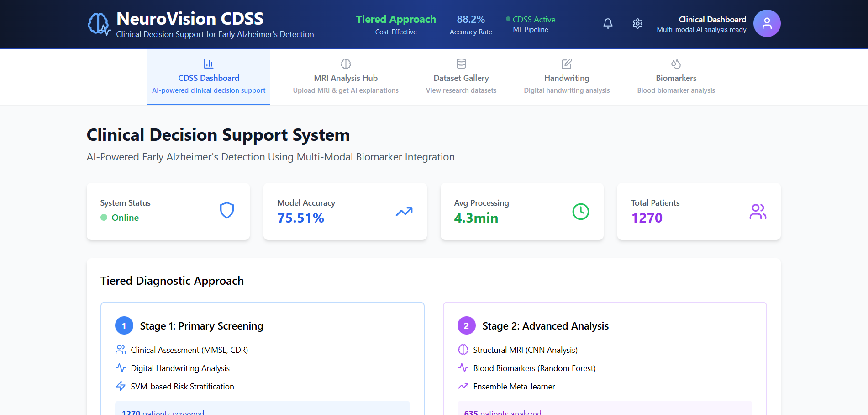Switch to the CDSS Dashboard tab

(x=209, y=77)
